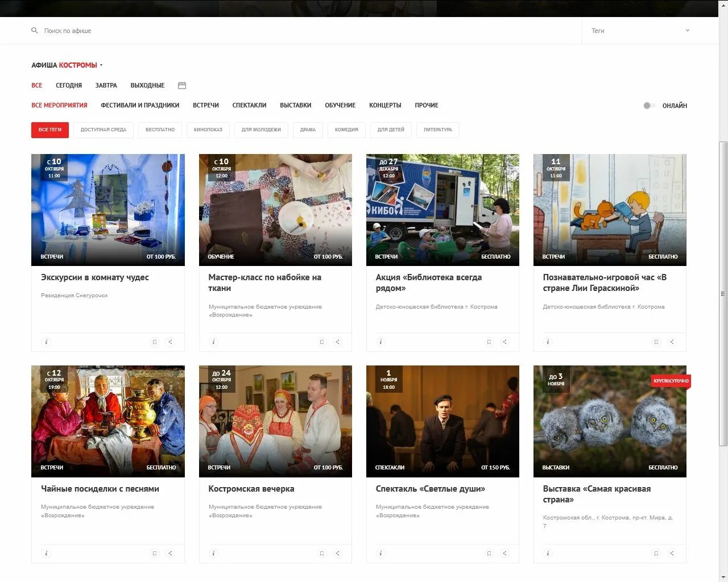Open the Концерты category
This screenshot has height=582, width=728.
tap(385, 105)
